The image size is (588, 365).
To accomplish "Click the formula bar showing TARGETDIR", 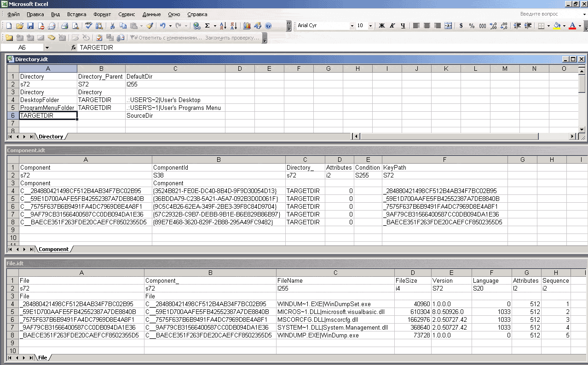I will [332, 47].
